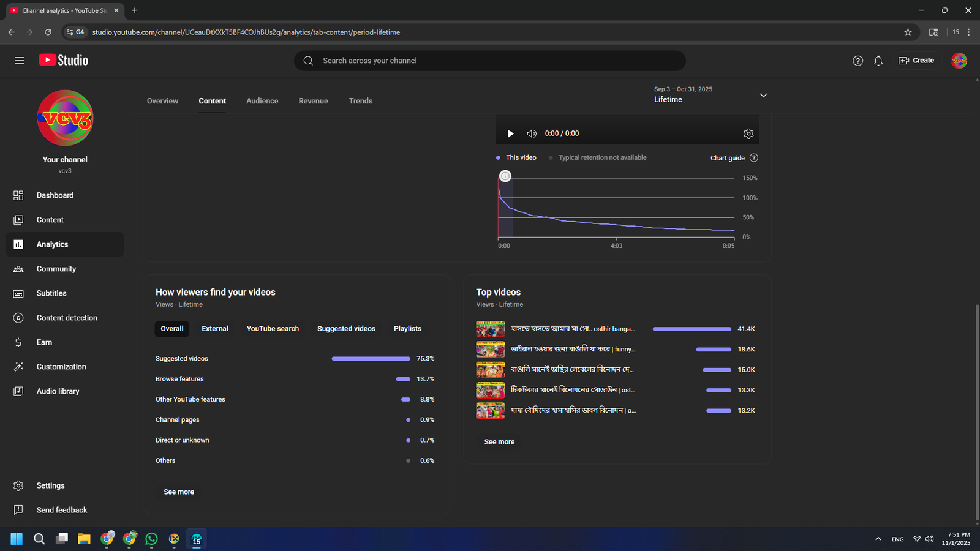This screenshot has height=551, width=980.
Task: Click the help question mark icon
Action: pos(858,61)
